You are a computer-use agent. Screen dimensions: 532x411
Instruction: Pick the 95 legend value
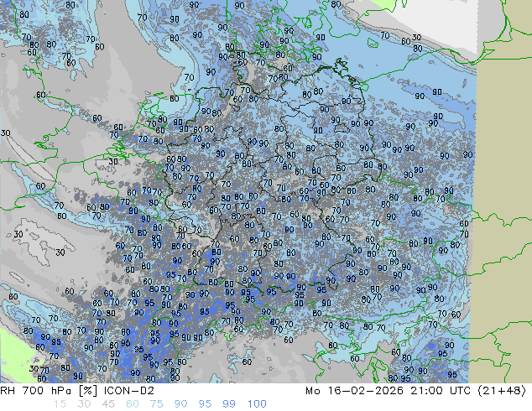[206, 404]
